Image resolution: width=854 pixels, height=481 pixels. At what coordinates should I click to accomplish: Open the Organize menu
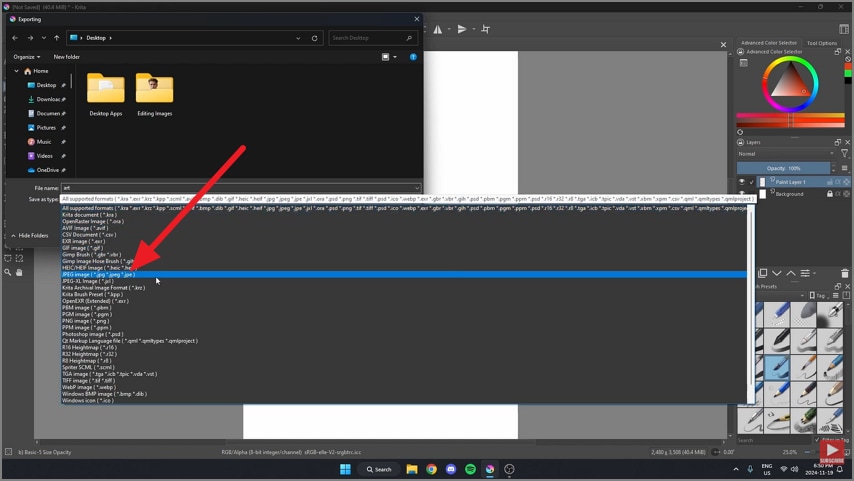pos(27,57)
